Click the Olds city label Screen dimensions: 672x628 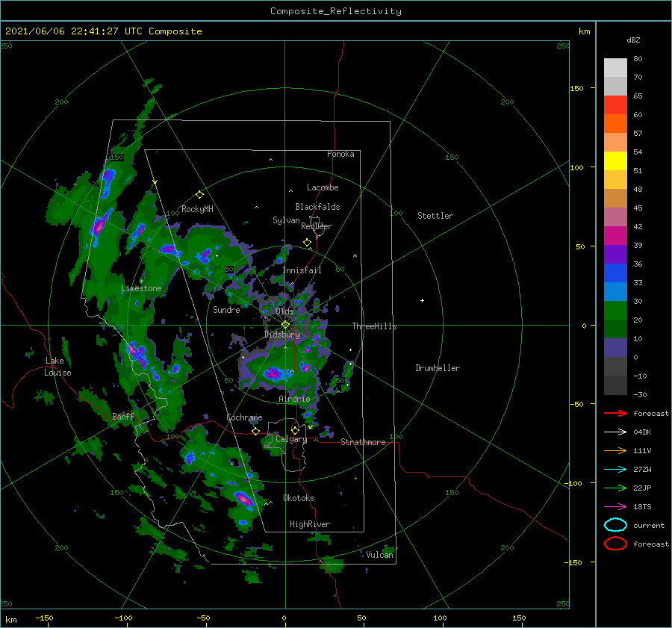tap(284, 311)
